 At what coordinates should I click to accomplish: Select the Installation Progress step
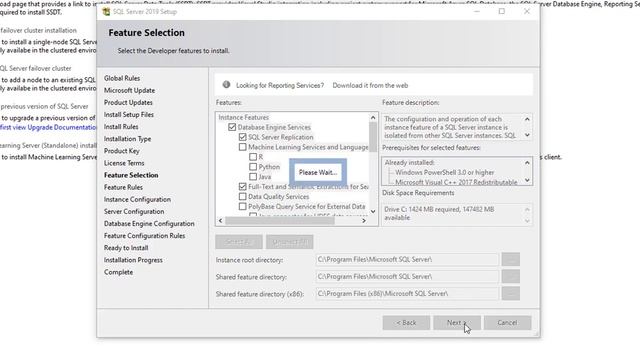pyautogui.click(x=133, y=260)
